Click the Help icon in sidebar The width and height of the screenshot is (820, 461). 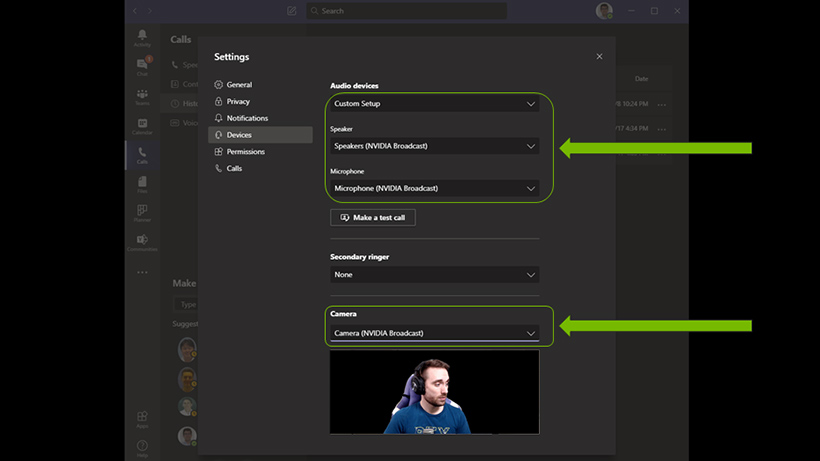[x=142, y=447]
